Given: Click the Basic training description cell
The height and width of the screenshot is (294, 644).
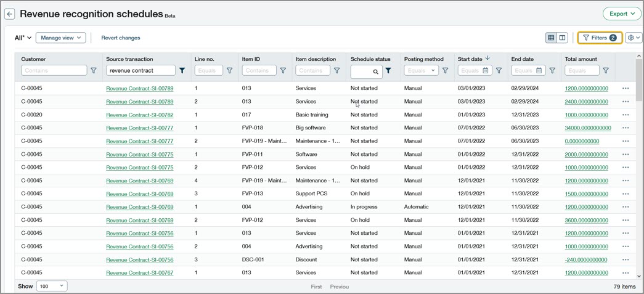Looking at the screenshot, I should 312,115.
